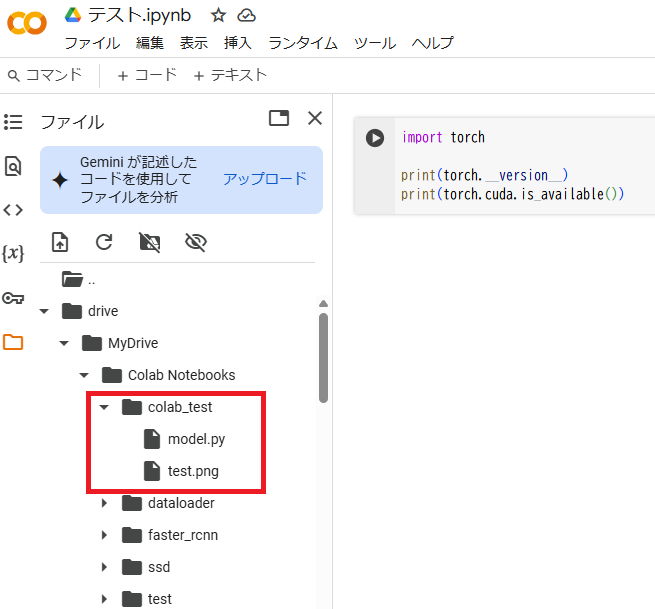
Task: Open the secrets key panel
Action: [13, 298]
